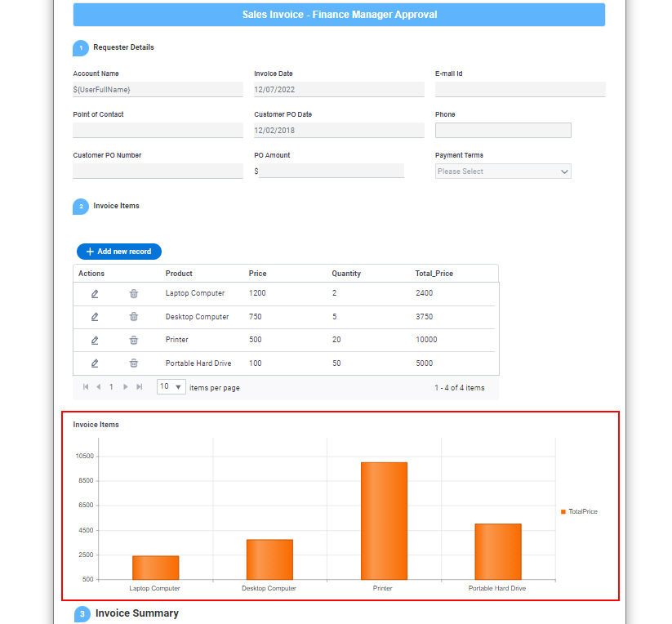Click the total price cell 2400
672x624 pixels.
425,293
